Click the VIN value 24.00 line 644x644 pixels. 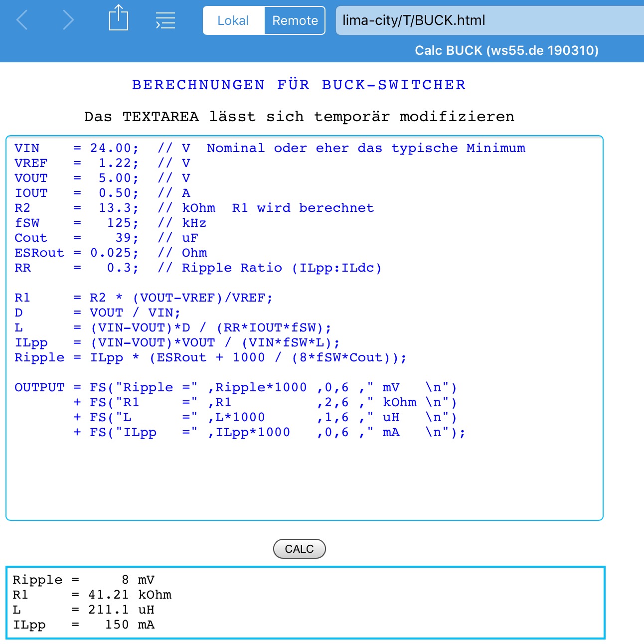point(270,148)
